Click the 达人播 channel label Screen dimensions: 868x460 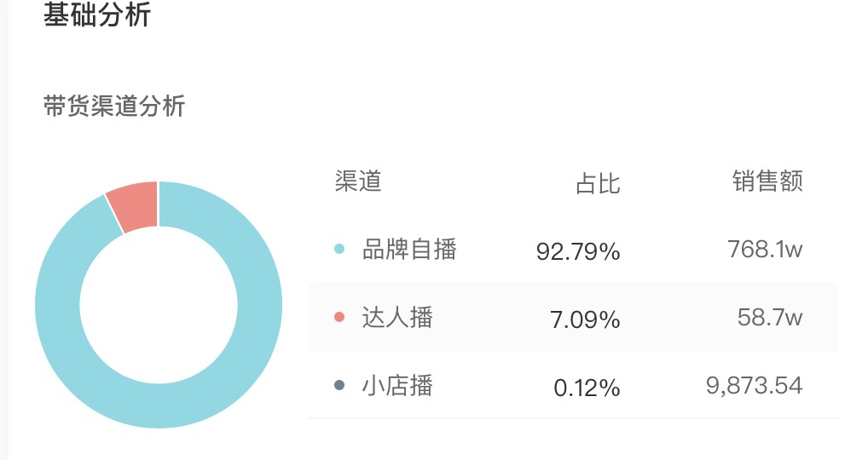click(x=397, y=318)
